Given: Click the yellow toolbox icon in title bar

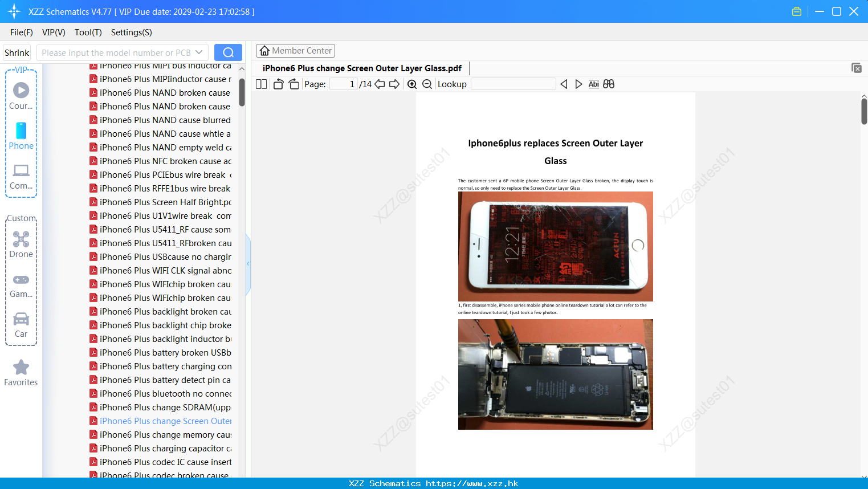Looking at the screenshot, I should [797, 11].
